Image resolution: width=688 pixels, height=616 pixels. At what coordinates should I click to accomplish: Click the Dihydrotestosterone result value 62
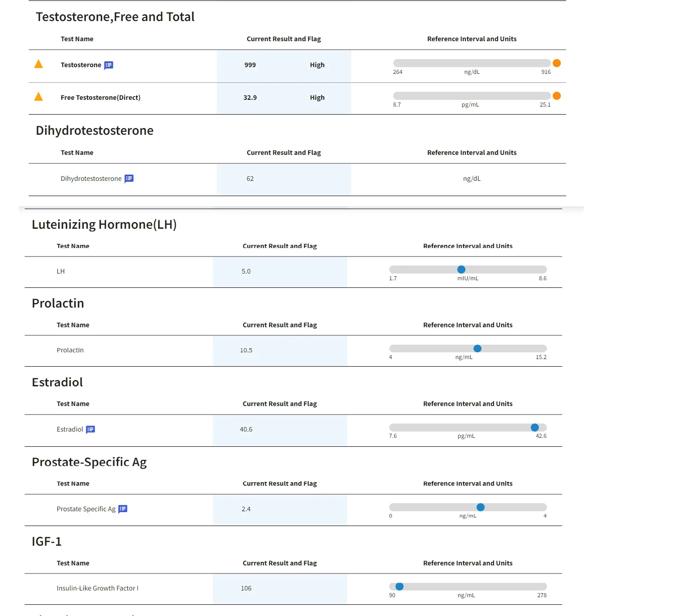(250, 179)
